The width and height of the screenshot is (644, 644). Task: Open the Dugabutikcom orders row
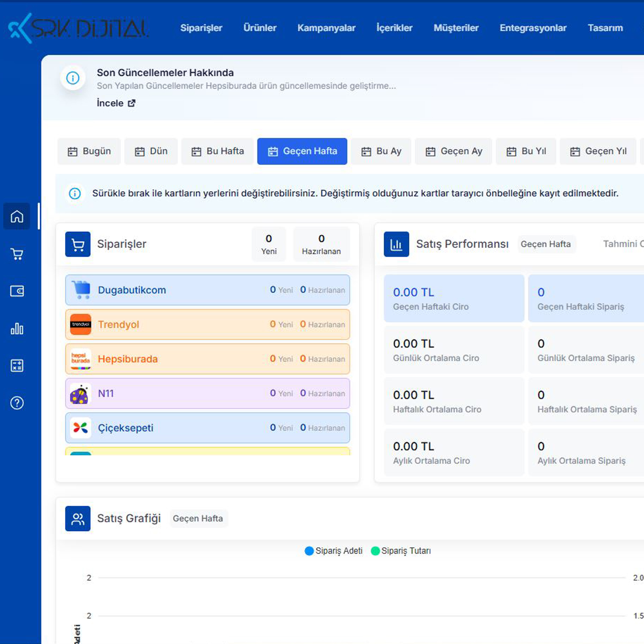pos(208,290)
